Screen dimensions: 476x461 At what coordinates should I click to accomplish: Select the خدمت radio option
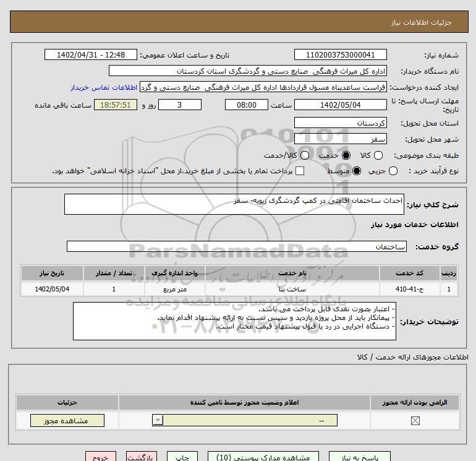(346, 156)
